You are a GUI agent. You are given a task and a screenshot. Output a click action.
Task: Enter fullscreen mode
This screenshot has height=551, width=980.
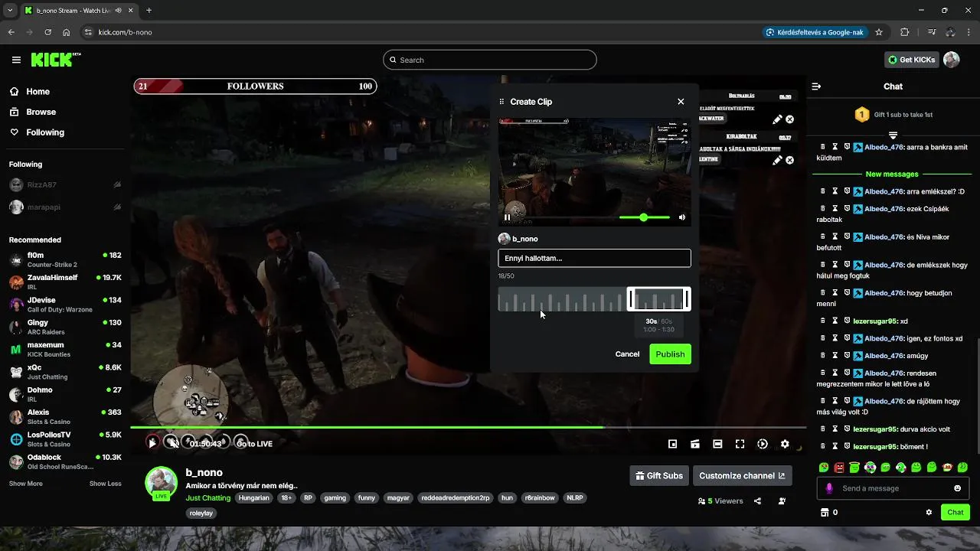[x=740, y=444]
